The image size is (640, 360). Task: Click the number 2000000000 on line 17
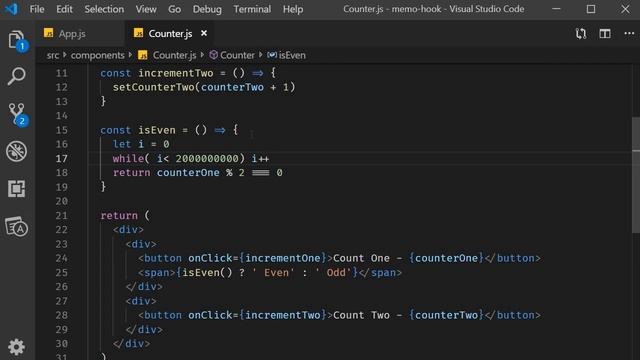click(x=207, y=158)
